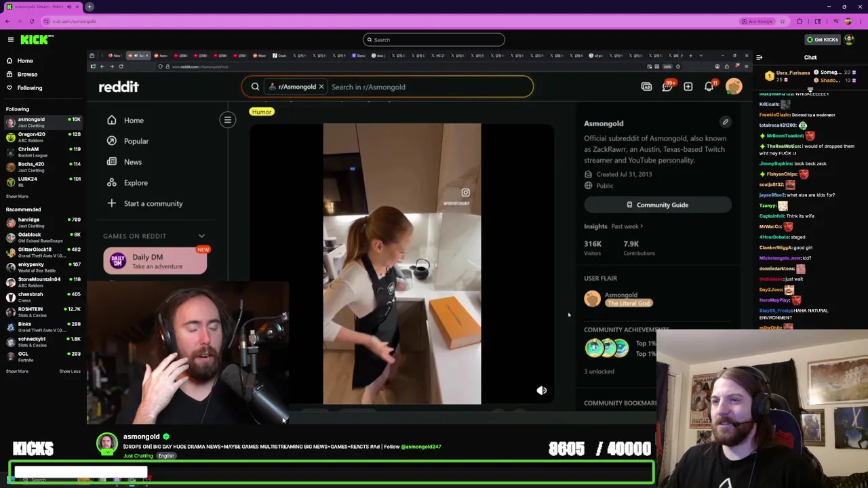Open Reddit user avatar menu
The image size is (868, 488).
pos(734,87)
